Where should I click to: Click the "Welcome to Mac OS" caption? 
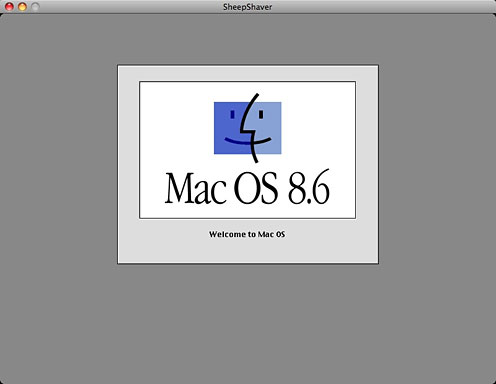pyautogui.click(x=247, y=234)
